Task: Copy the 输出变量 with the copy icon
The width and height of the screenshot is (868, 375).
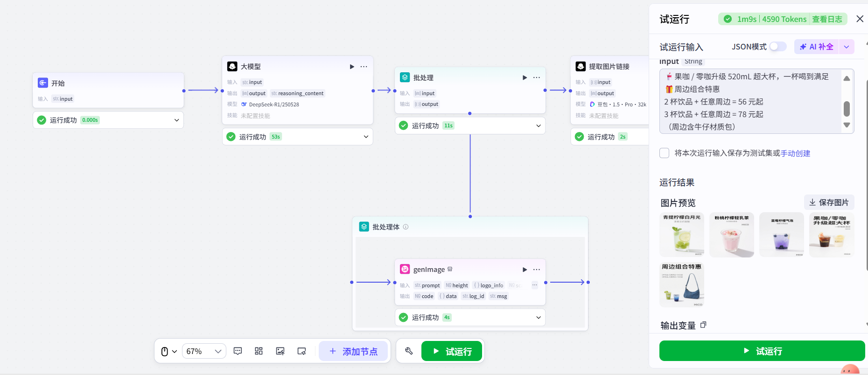Action: tap(703, 325)
